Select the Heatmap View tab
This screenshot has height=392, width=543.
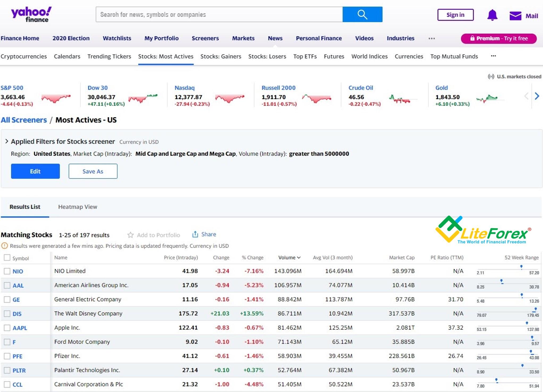(77, 206)
